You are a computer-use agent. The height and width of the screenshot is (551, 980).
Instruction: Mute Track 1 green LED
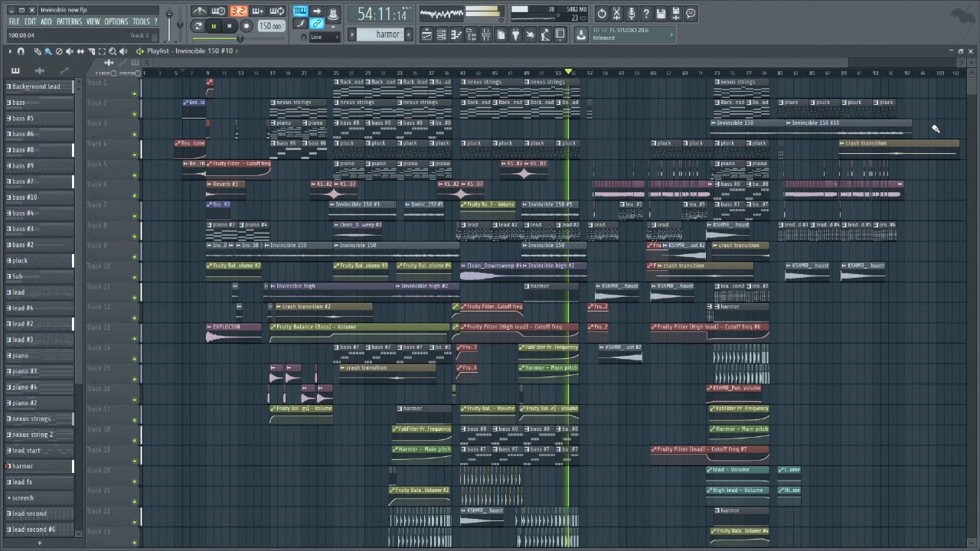pos(135,93)
